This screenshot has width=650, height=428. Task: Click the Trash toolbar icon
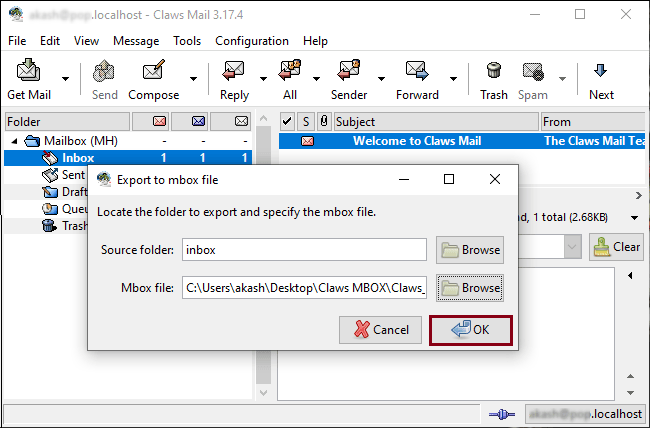click(x=494, y=71)
